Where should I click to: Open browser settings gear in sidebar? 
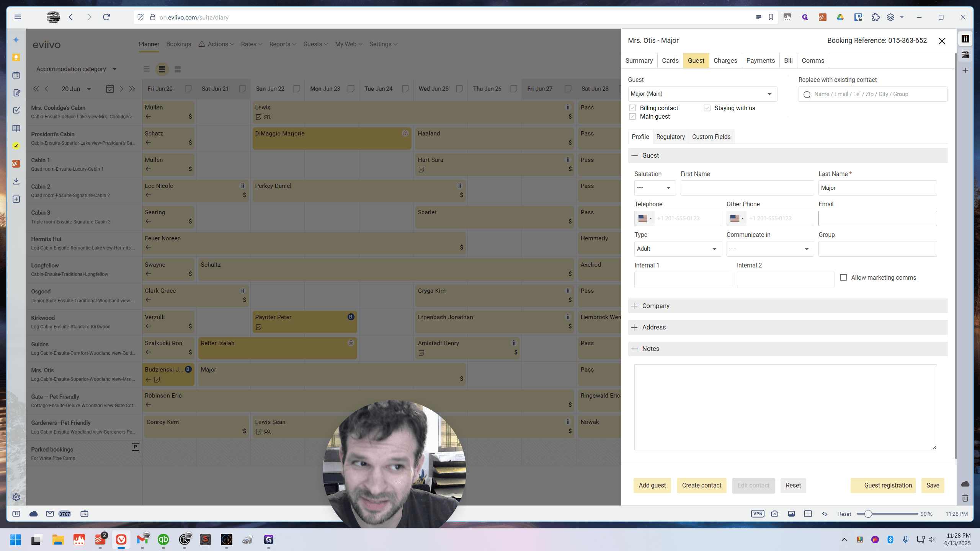pos(16,497)
